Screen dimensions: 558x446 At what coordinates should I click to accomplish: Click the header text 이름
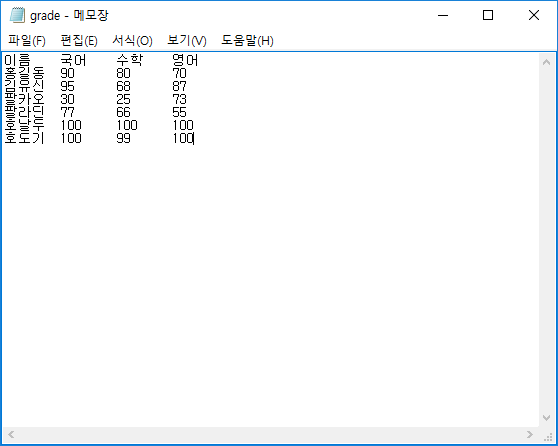[17, 60]
